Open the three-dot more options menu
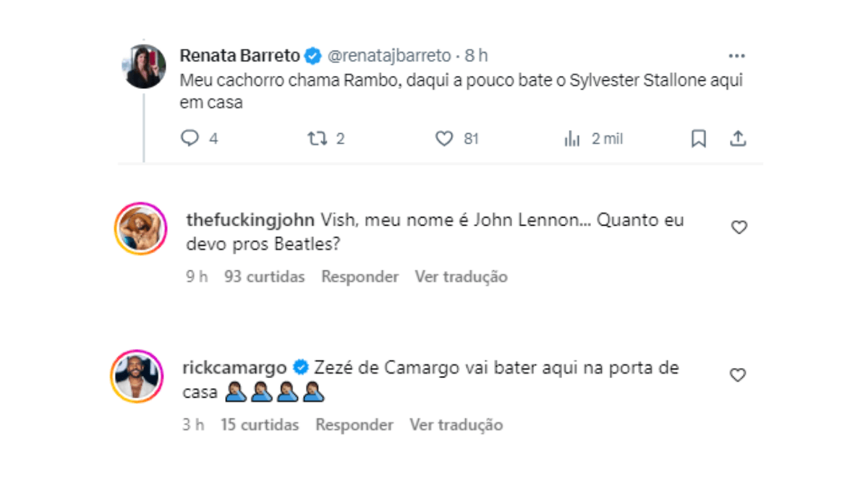 click(x=736, y=56)
